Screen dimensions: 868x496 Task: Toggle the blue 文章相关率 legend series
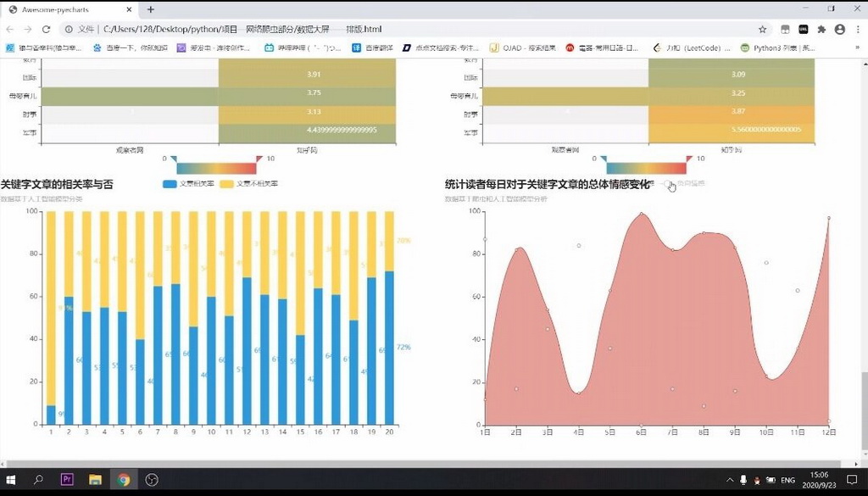188,184
